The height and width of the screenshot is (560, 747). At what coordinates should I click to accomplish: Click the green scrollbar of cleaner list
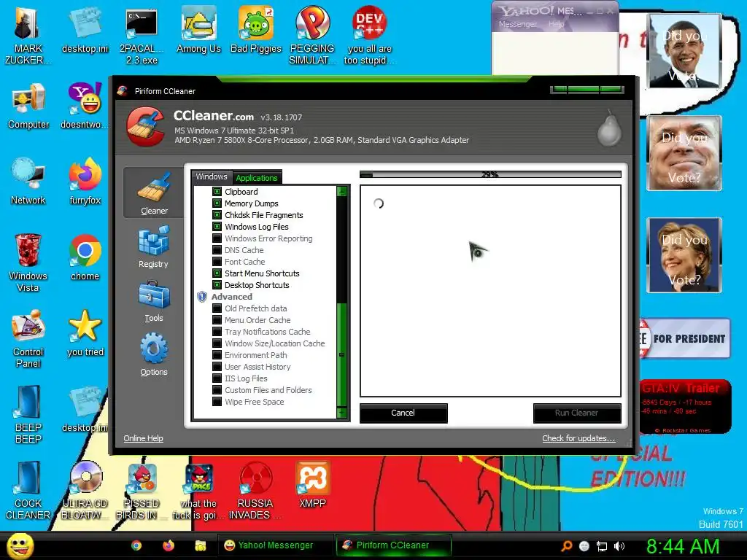click(341, 354)
